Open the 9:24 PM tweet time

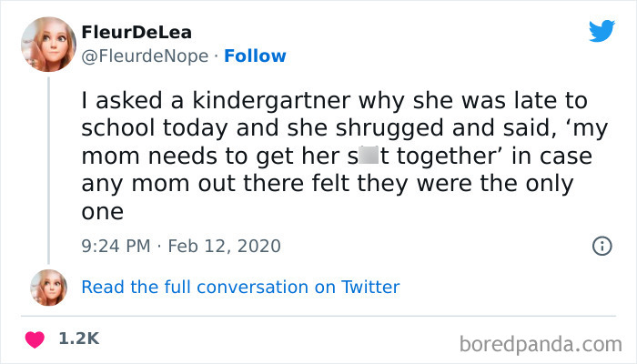click(115, 246)
